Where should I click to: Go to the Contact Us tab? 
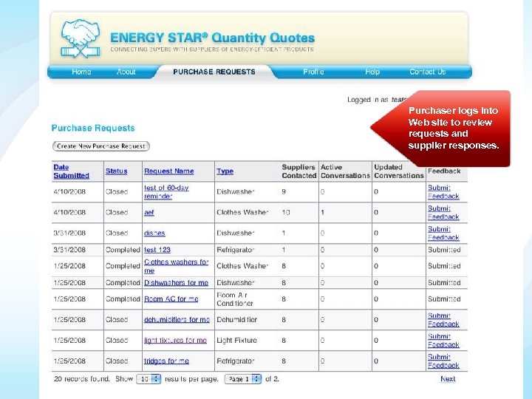(428, 72)
